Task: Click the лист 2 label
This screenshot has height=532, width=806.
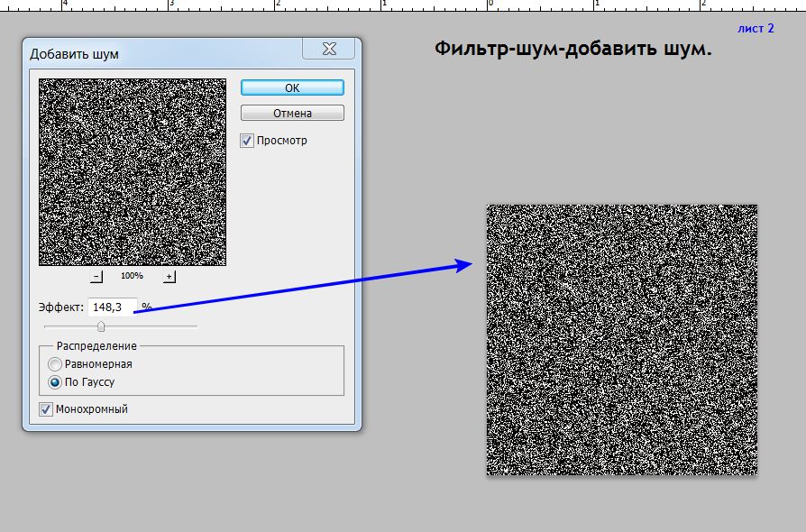Action: (x=756, y=29)
